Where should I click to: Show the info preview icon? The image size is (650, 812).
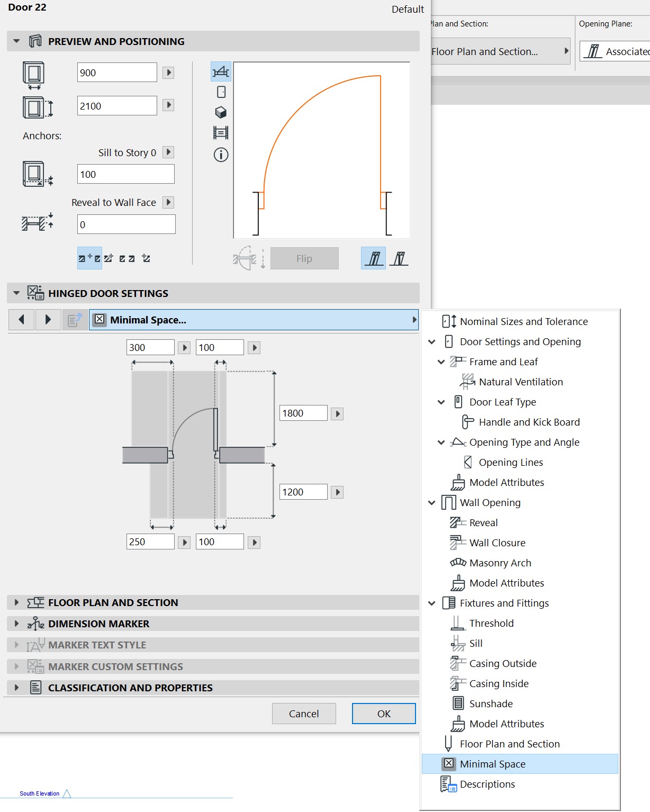221,155
